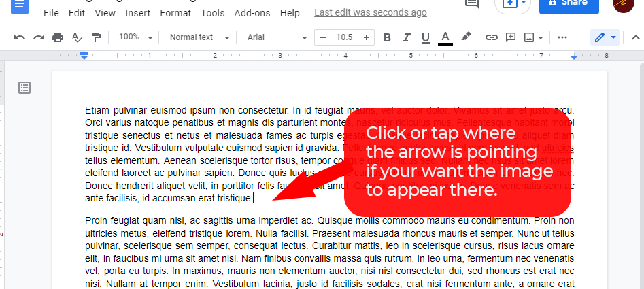
Task: Open the Google account avatar
Action: coord(623,5)
